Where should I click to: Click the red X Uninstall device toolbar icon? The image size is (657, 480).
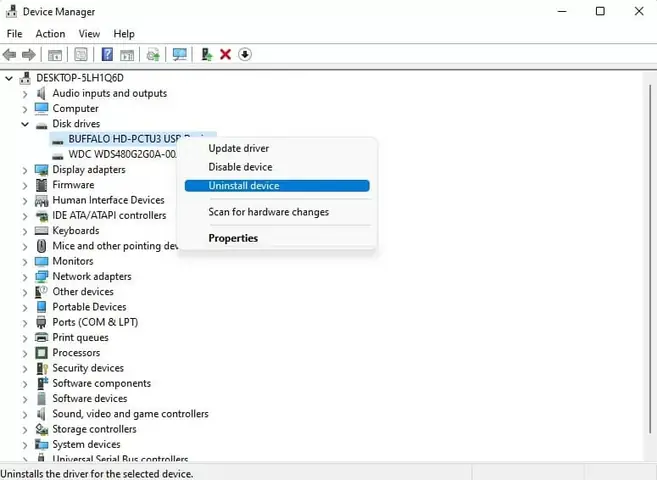[225, 54]
